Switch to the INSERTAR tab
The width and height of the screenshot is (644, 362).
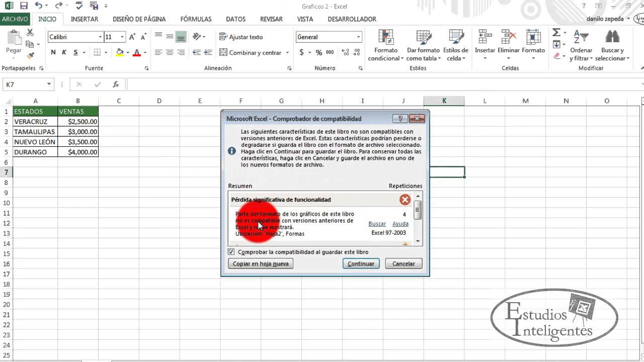pyautogui.click(x=85, y=19)
